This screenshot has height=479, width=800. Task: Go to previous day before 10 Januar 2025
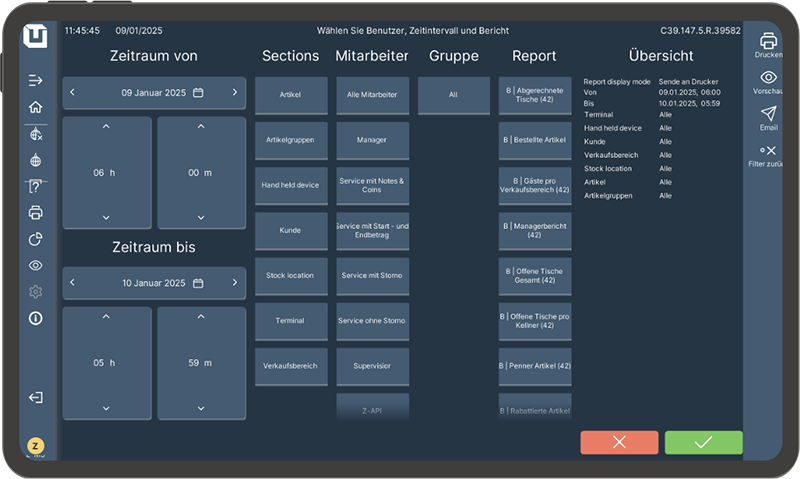pyautogui.click(x=72, y=283)
